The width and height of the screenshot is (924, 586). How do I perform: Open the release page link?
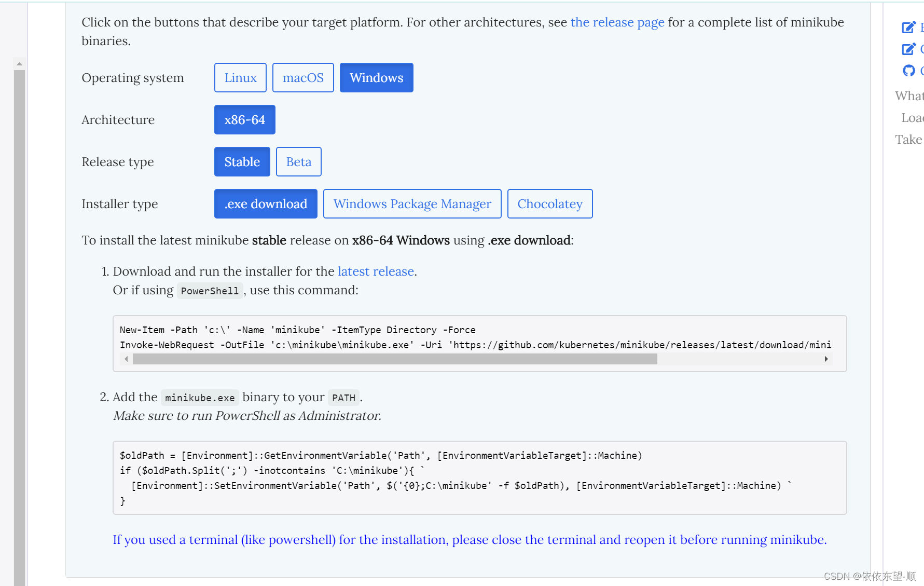coord(617,22)
